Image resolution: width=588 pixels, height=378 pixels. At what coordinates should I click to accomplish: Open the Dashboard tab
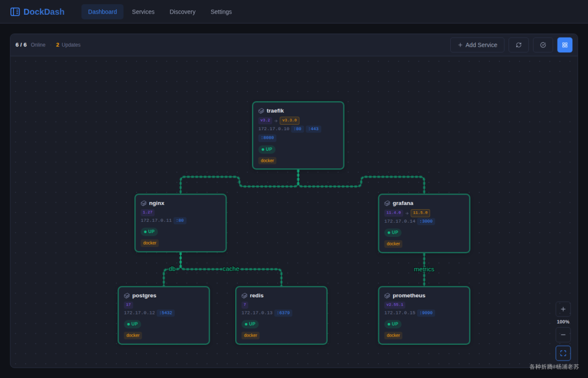(x=102, y=11)
